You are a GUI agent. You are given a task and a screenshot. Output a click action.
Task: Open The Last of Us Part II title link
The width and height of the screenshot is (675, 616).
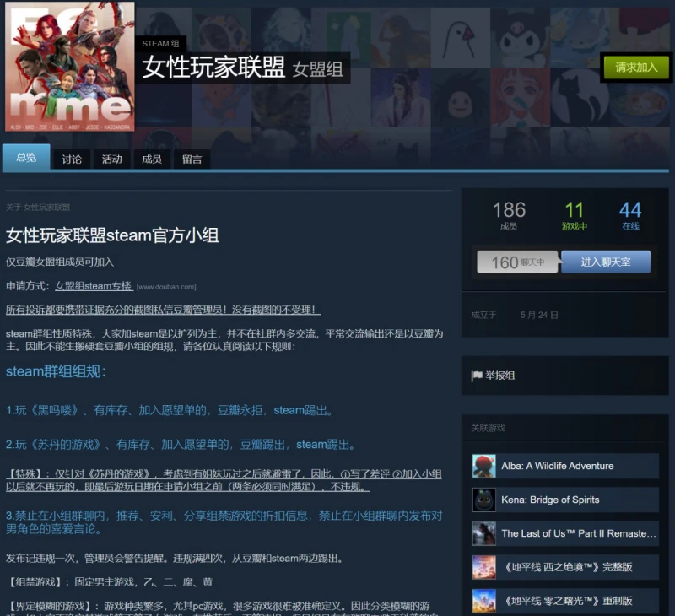[579, 533]
